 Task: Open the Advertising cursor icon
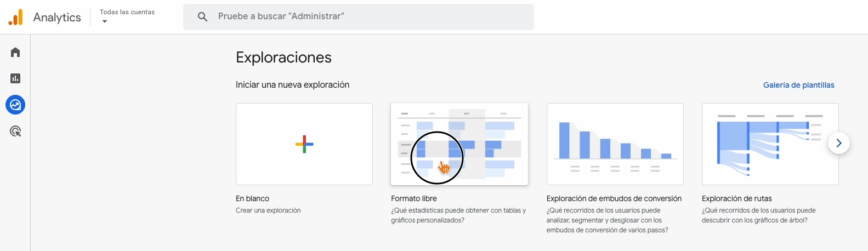click(x=15, y=132)
